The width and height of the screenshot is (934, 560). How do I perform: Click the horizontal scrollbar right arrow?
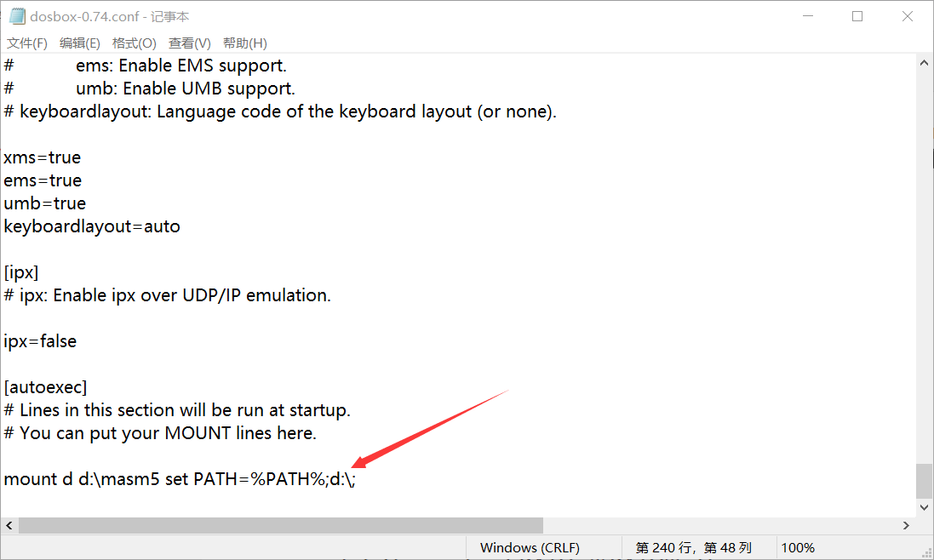point(906,525)
